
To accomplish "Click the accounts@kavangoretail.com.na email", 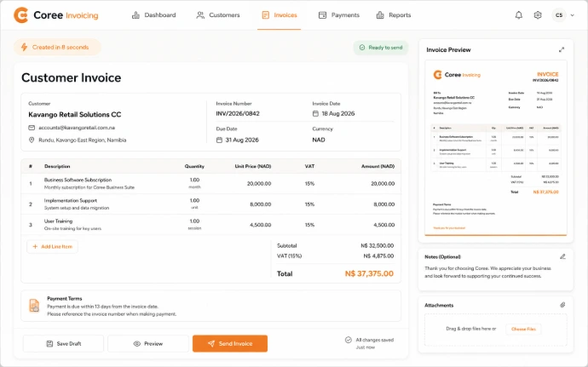I will (77, 128).
